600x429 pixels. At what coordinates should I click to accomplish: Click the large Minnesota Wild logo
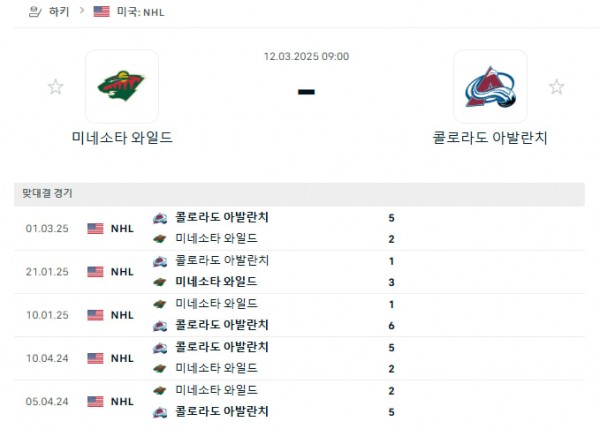(x=121, y=87)
